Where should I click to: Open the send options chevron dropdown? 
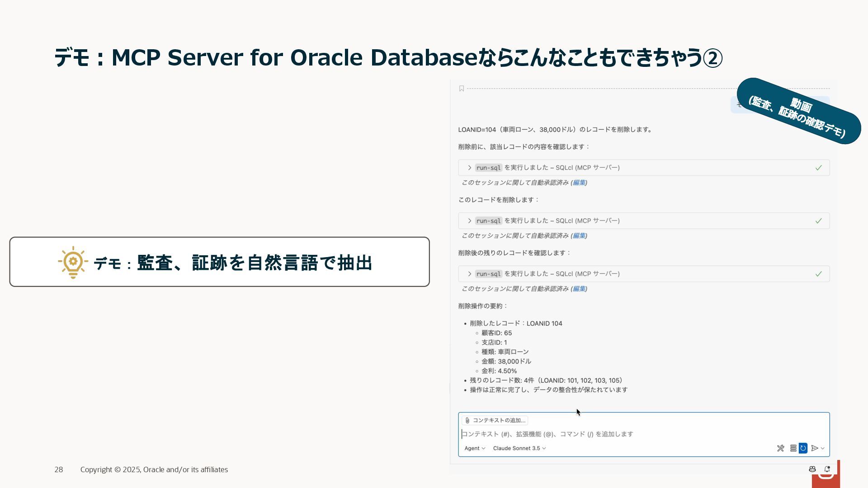coord(823,448)
